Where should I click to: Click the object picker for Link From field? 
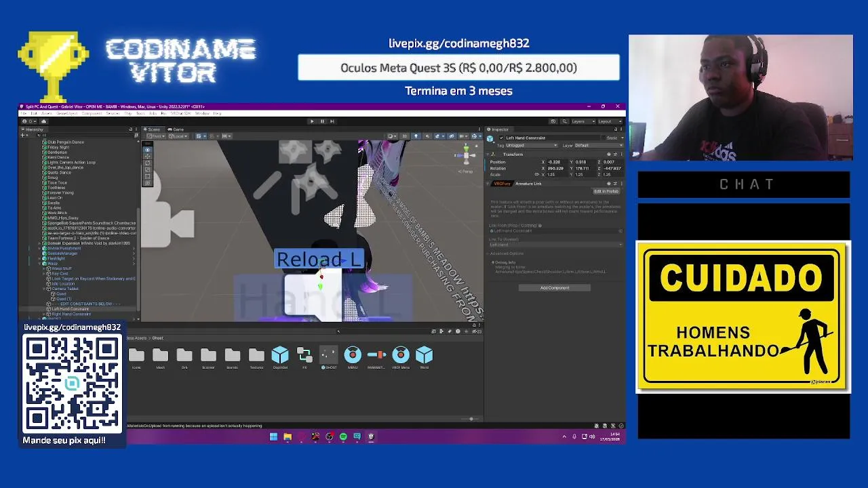(x=620, y=230)
